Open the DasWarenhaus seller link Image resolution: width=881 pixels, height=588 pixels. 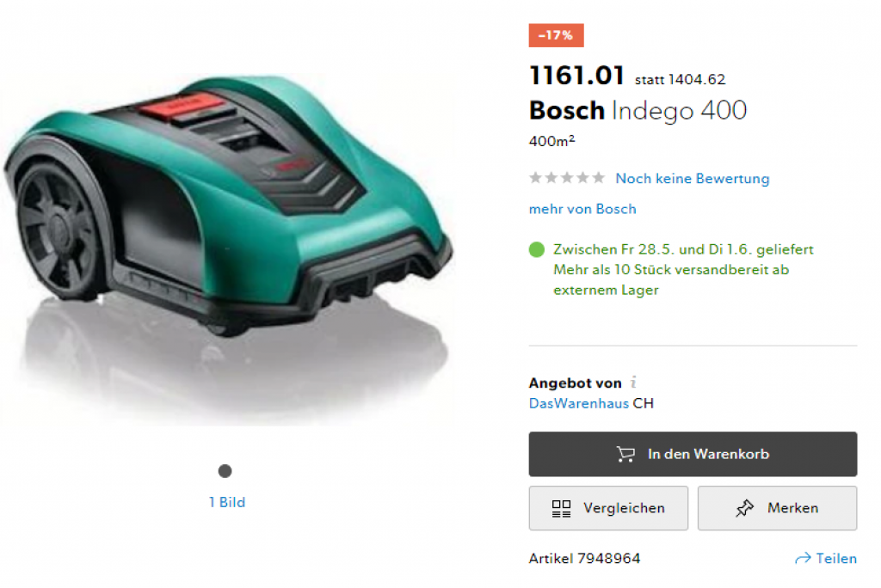[x=579, y=403]
